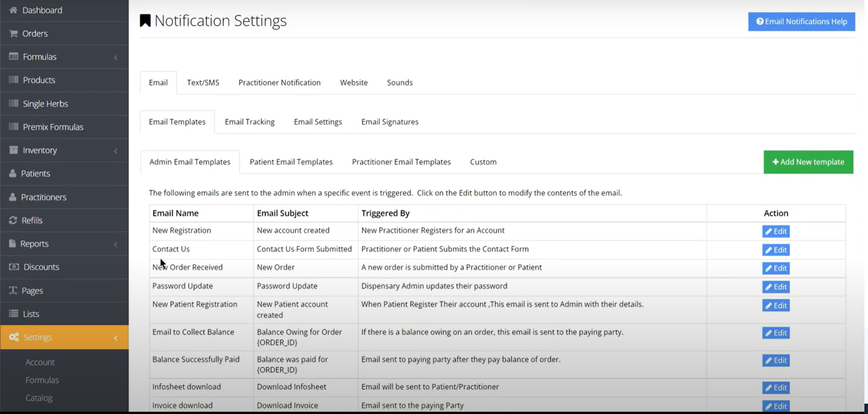868x414 pixels.
Task: Click the Orders shopping cart icon
Action: point(14,33)
